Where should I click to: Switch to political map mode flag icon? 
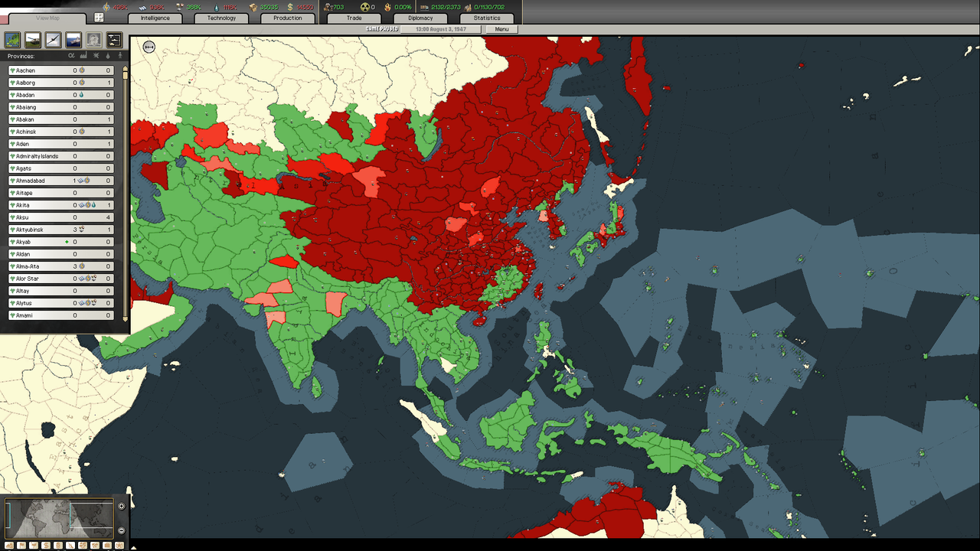pyautogui.click(x=21, y=545)
